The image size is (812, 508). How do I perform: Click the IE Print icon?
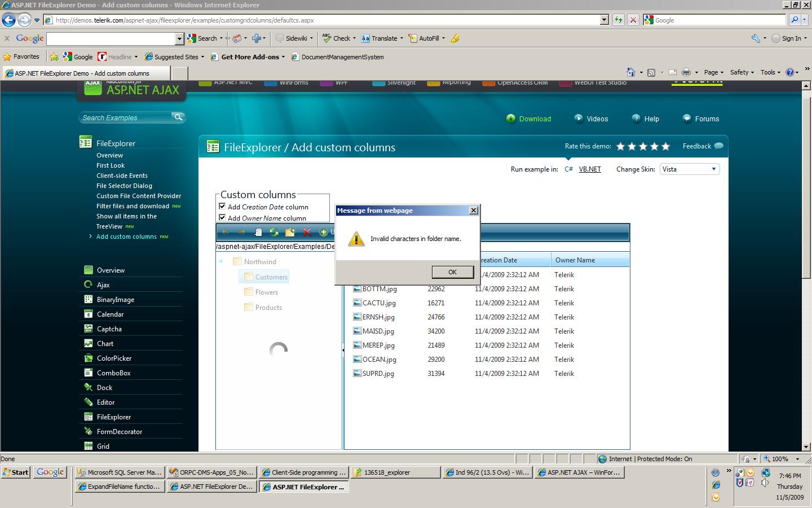point(686,72)
